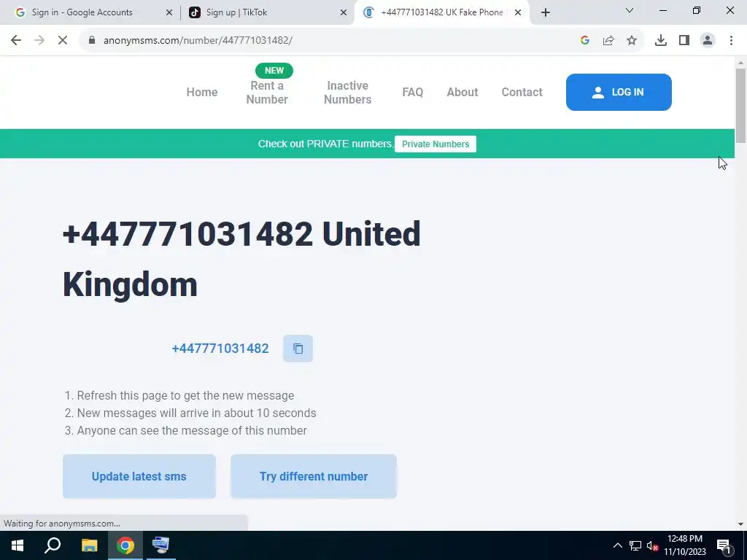Copy the phone number with clipboard icon
Viewport: 747px width, 560px height.
(298, 349)
